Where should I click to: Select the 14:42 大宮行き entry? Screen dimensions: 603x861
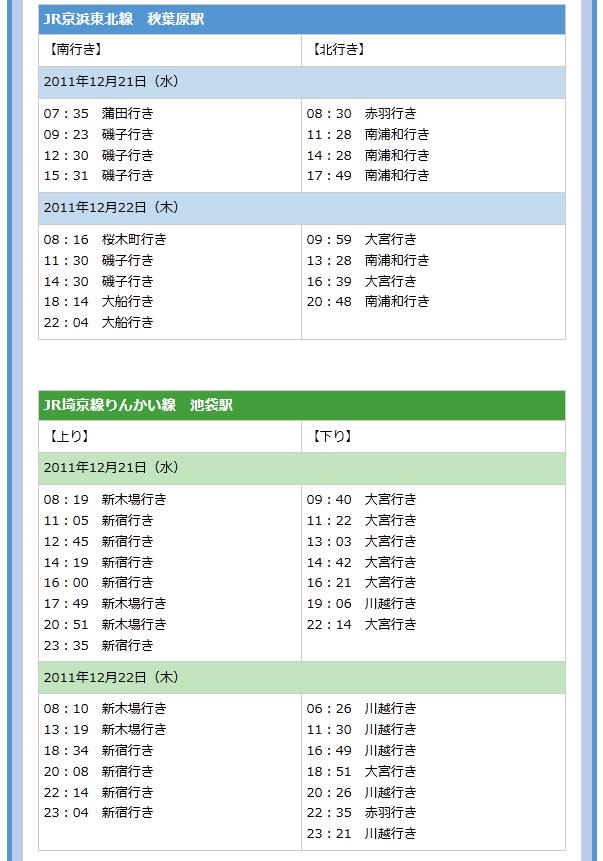click(362, 562)
